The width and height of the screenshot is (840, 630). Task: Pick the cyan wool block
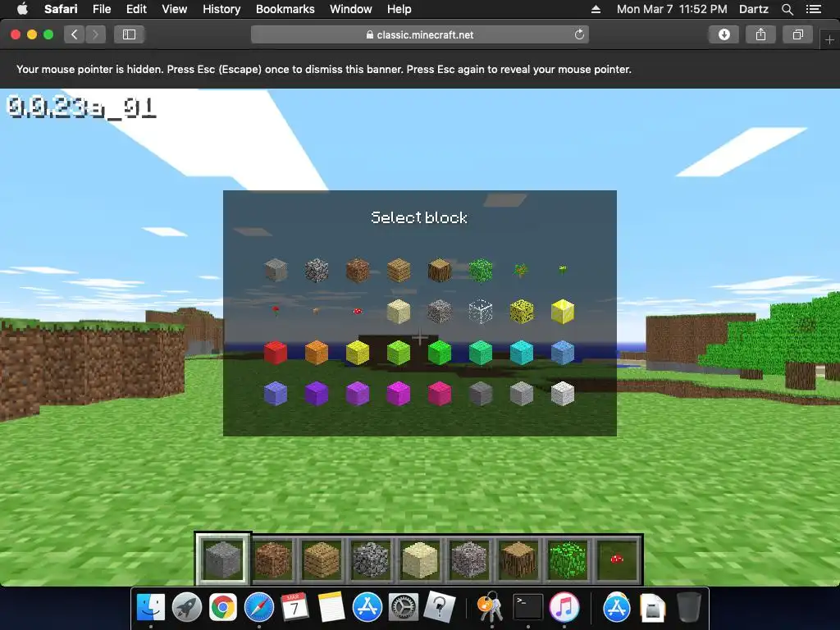pos(522,353)
